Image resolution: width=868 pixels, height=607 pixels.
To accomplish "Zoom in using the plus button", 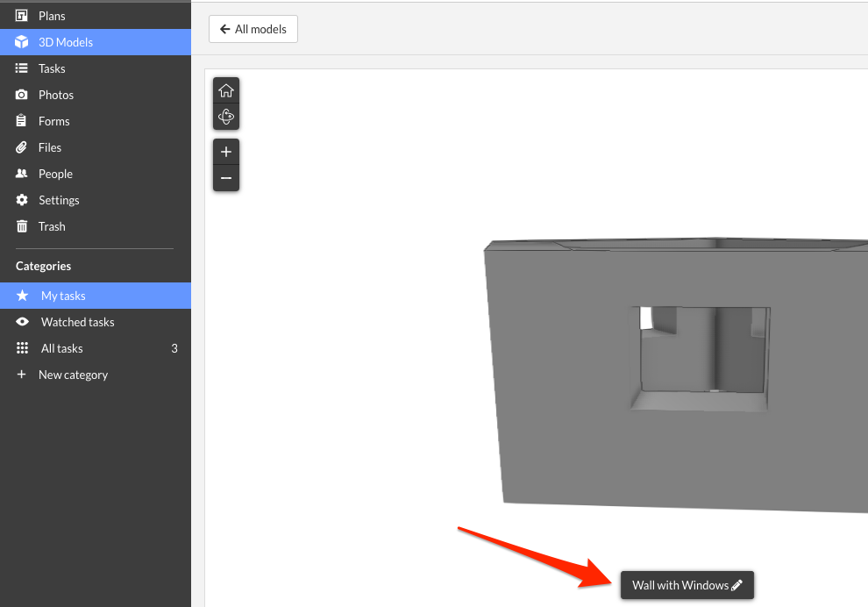I will (226, 152).
